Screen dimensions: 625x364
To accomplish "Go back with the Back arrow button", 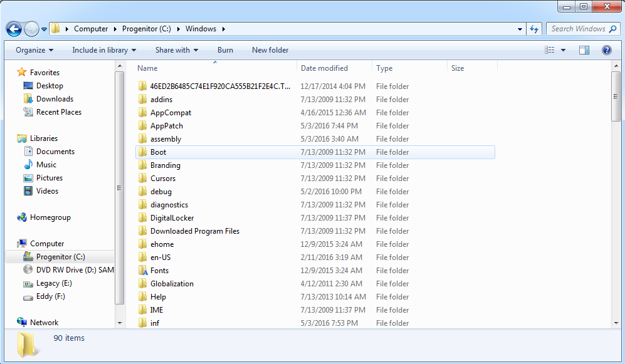I will [14, 29].
